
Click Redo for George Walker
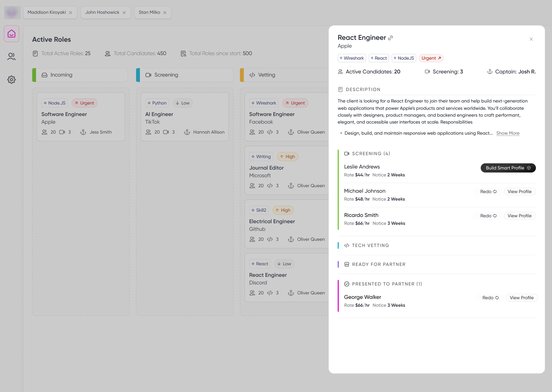490,298
